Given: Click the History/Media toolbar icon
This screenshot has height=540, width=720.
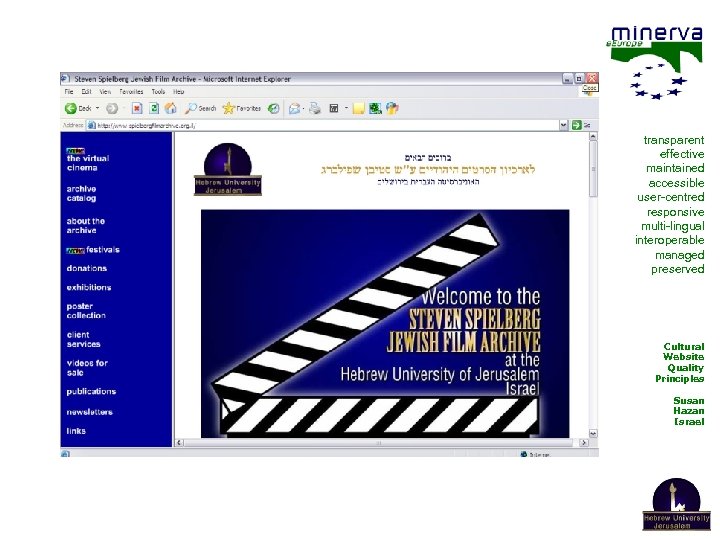Looking at the screenshot, I should (x=273, y=108).
